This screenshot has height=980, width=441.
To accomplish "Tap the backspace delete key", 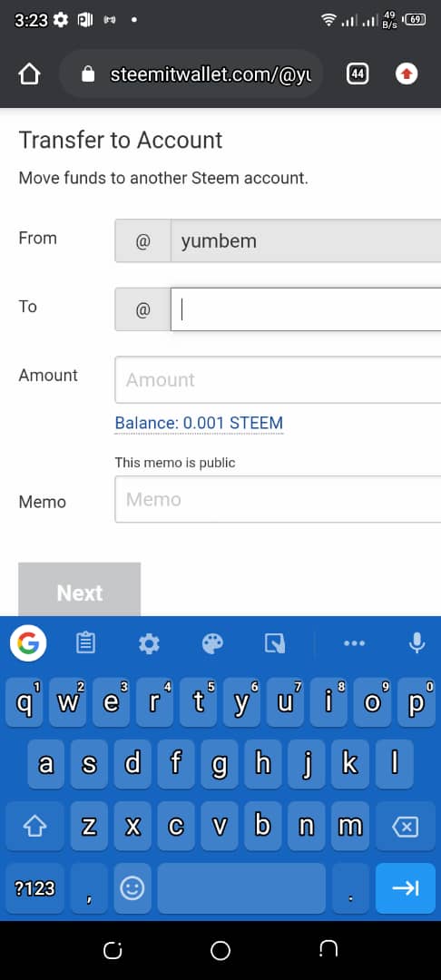I will [x=405, y=827].
